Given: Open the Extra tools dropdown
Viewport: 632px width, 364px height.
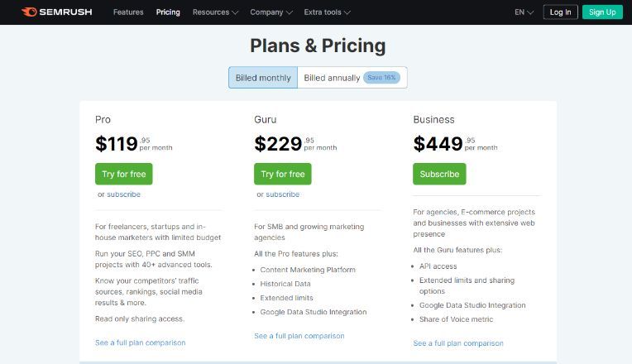Looking at the screenshot, I should (x=327, y=12).
